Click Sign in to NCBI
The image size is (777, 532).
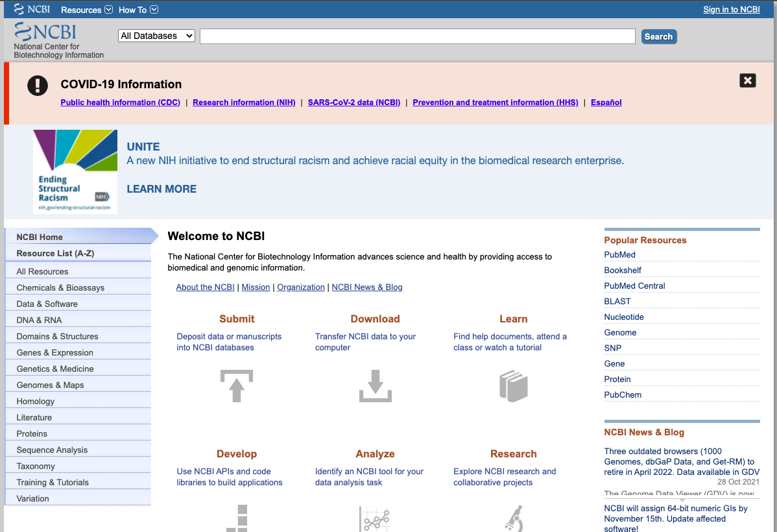click(x=732, y=10)
